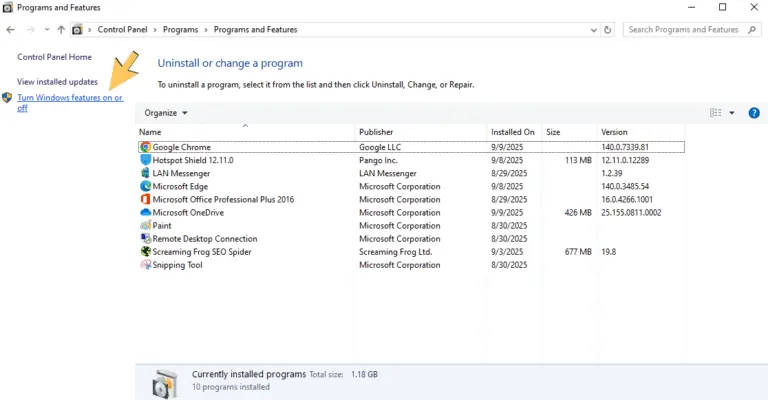Open the view options dropdown arrow
This screenshot has height=400, width=768.
[x=732, y=113]
